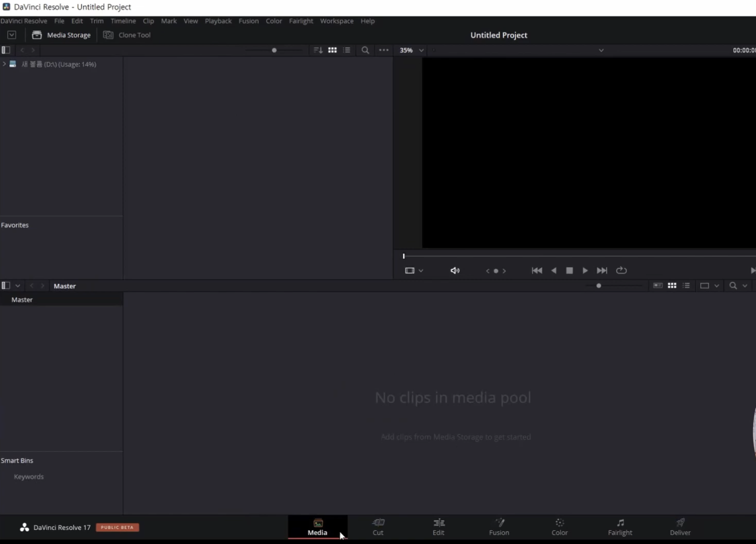Image resolution: width=756 pixels, height=544 pixels.
Task: Switch media storage to list view
Action: coord(346,50)
